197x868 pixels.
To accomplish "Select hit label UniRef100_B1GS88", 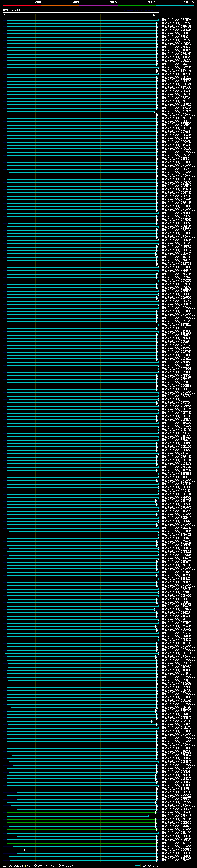I will [x=176, y=504].
